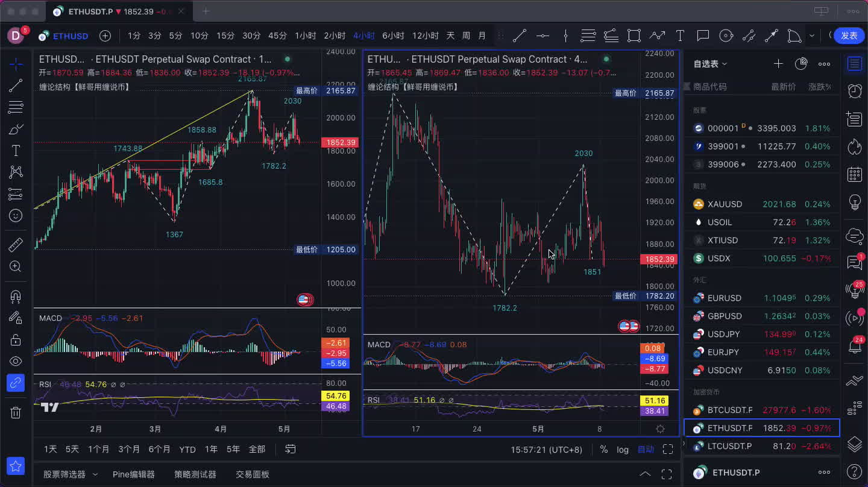868x487 pixels.
Task: Select the Text tool in left toolbar
Action: 16,151
